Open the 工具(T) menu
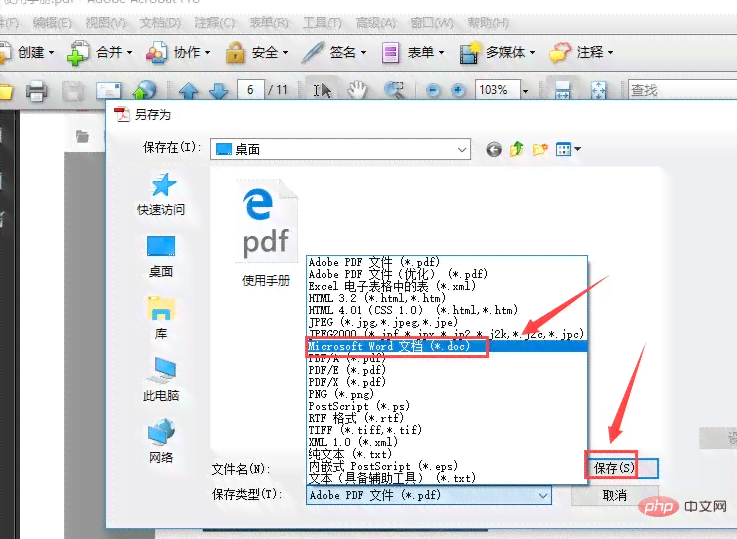The image size is (737, 539). [x=322, y=23]
